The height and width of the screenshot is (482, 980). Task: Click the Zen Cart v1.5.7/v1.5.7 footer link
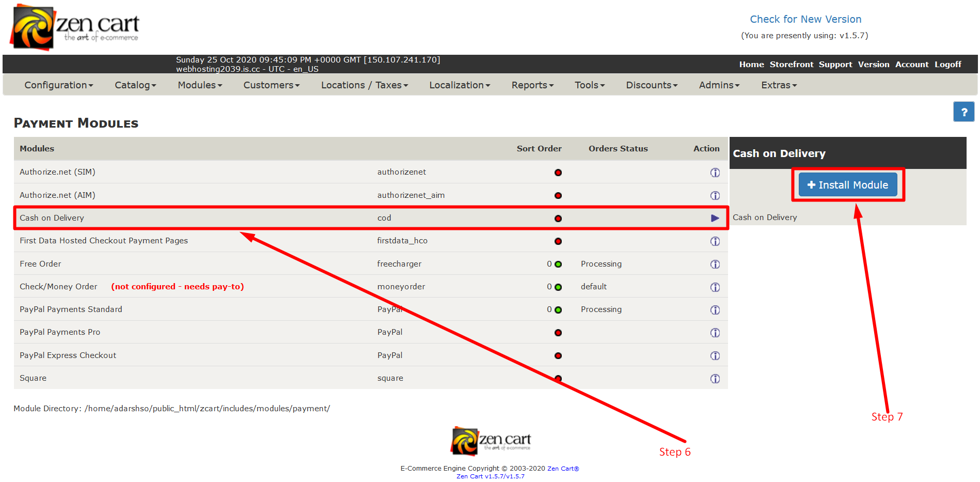(x=490, y=476)
